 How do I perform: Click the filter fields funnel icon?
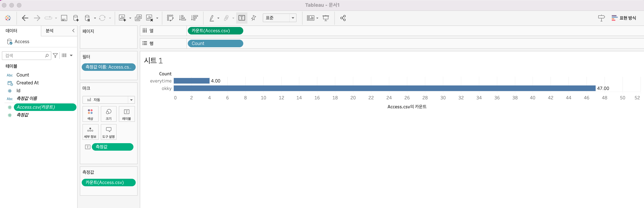point(55,55)
